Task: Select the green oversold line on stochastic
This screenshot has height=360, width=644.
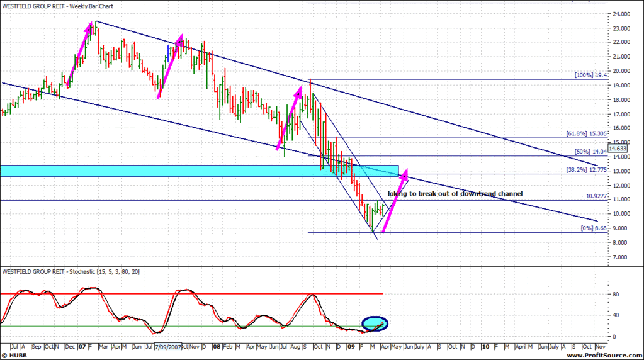Action: [x=191, y=327]
